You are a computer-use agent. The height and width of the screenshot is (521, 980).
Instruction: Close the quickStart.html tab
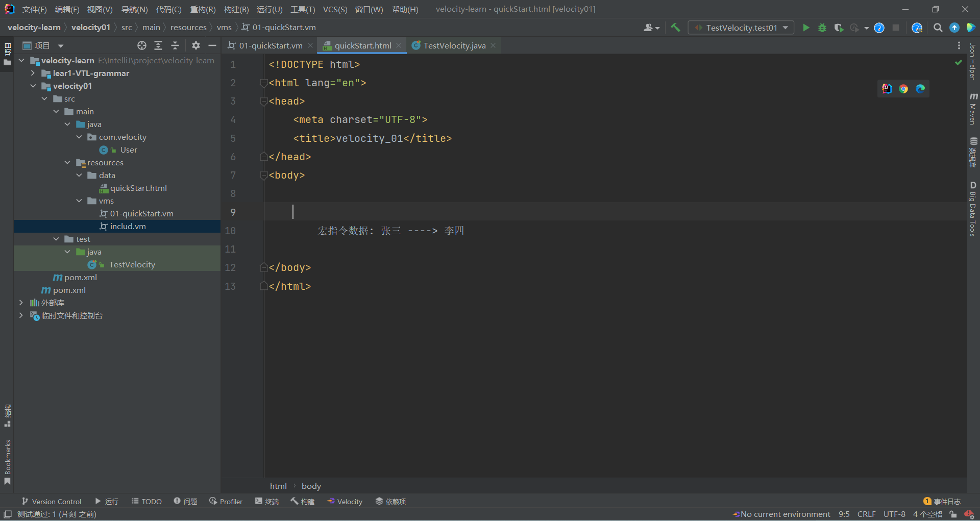click(x=399, y=45)
